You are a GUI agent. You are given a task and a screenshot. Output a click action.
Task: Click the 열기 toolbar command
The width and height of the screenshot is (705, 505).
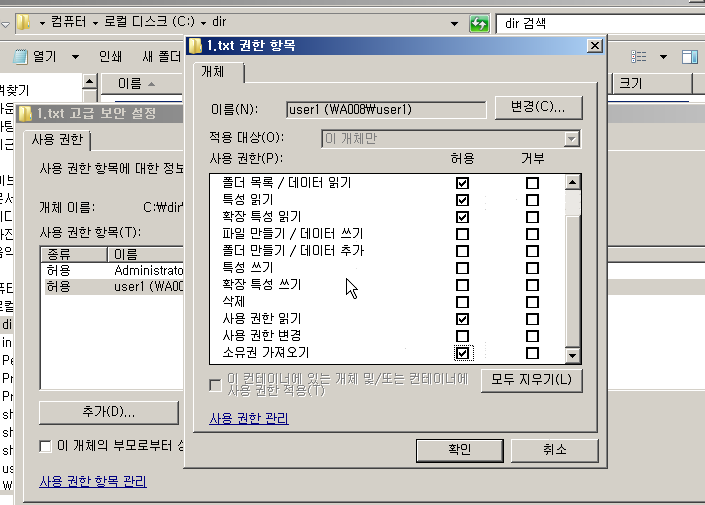(45, 57)
